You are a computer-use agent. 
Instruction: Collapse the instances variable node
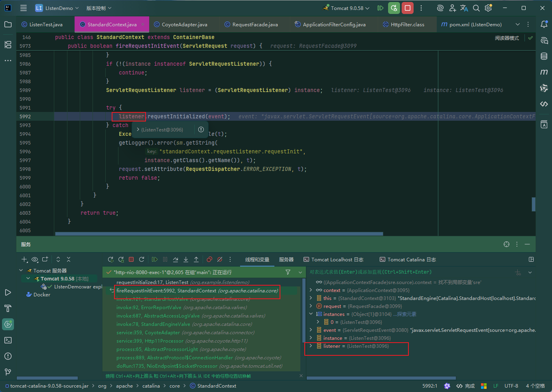311,314
